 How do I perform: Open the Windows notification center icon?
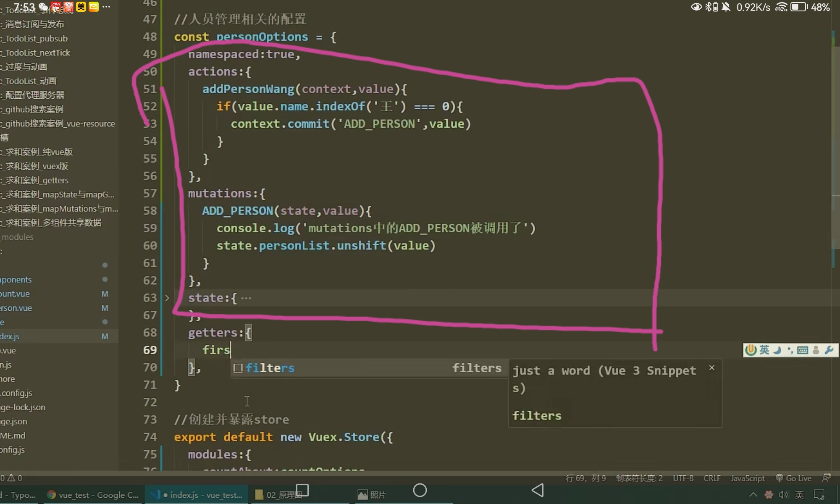point(819,495)
